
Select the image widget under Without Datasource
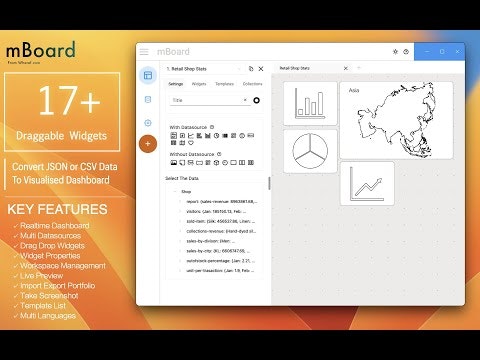(173, 163)
